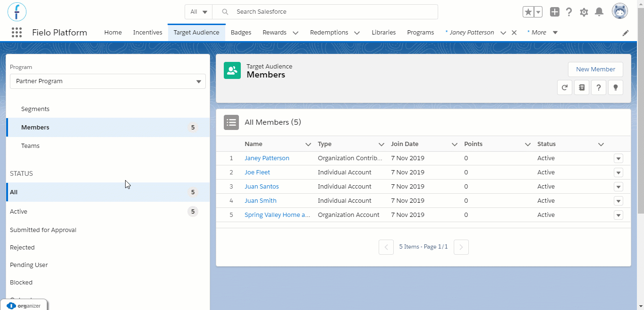
Task: Open the setup gear icon
Action: tap(584, 12)
